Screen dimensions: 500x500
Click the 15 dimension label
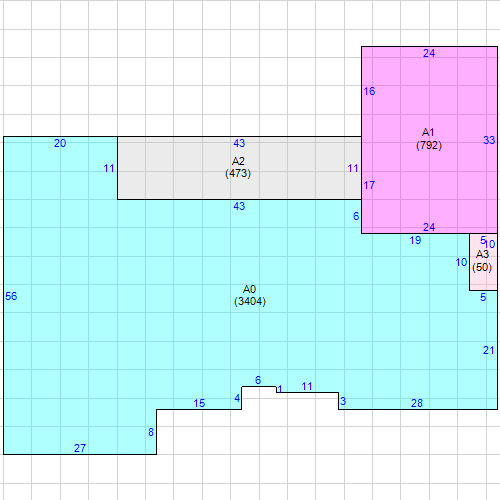click(x=199, y=403)
